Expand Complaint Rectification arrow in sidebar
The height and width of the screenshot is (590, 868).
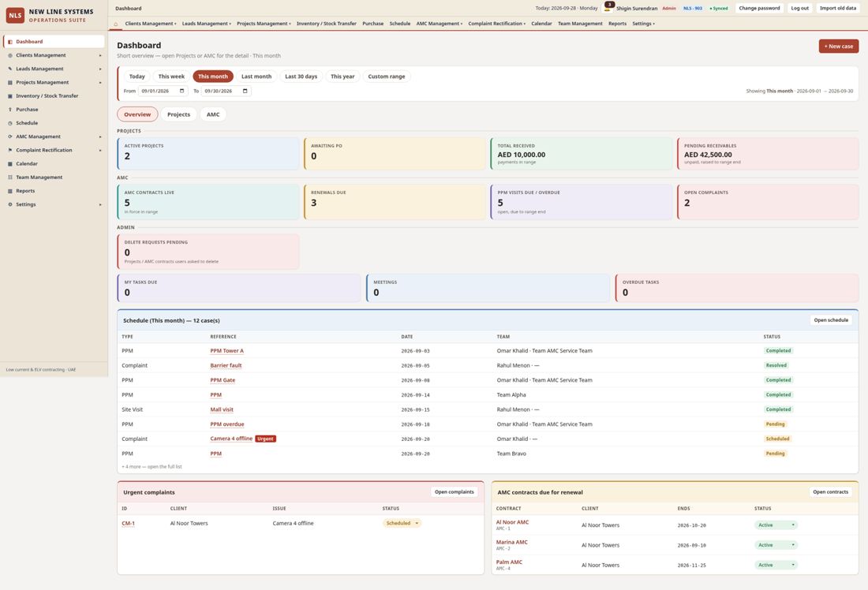click(x=100, y=150)
